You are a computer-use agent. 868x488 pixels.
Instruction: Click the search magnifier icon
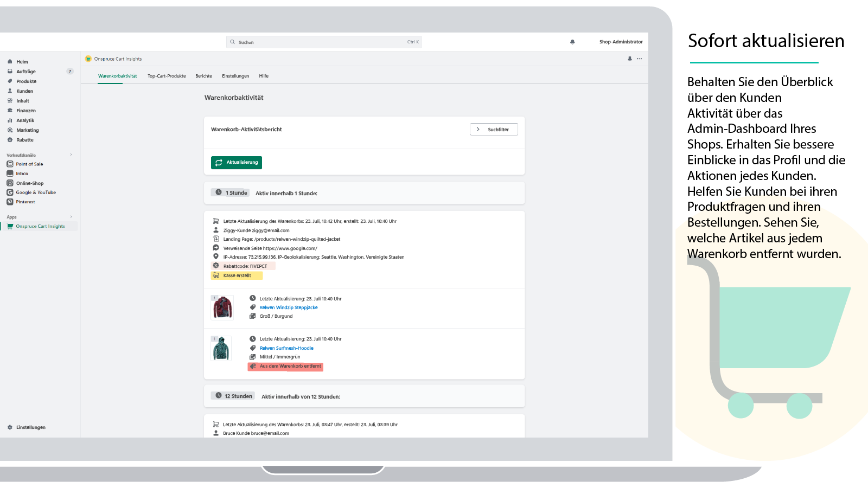(233, 42)
